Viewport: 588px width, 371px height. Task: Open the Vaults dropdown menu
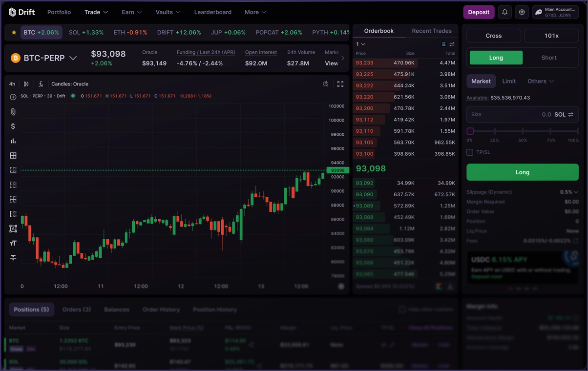coord(168,12)
